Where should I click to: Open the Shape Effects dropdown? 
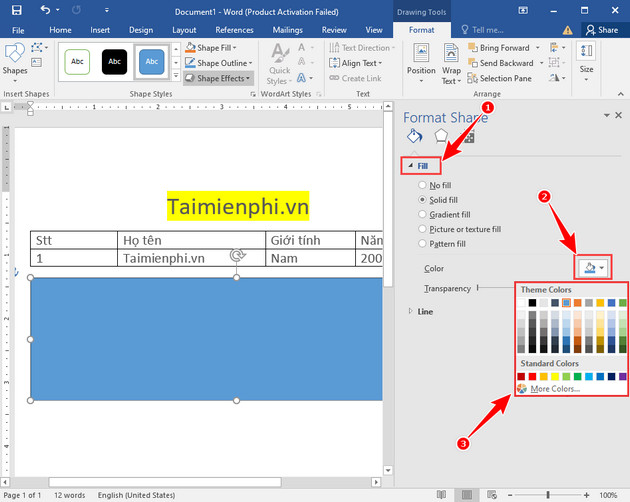point(218,78)
